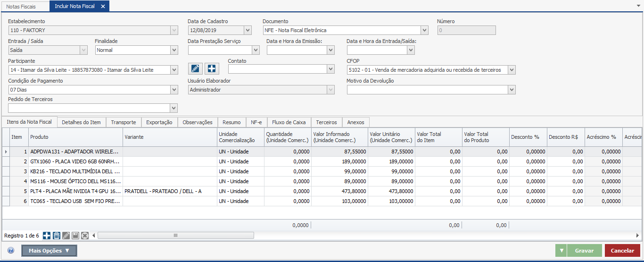This screenshot has height=262, width=644.
Task: Delete the record with the trash icon
Action: 56,236
